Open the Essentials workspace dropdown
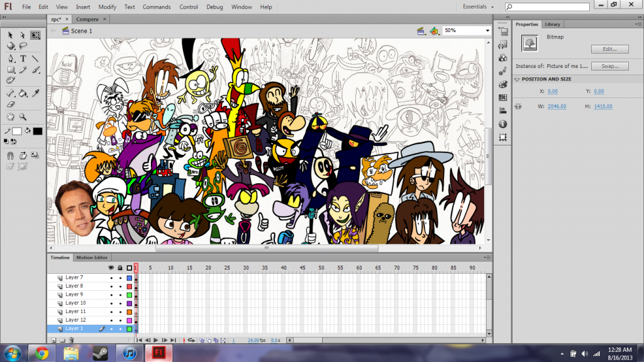644x362 pixels. (478, 6)
